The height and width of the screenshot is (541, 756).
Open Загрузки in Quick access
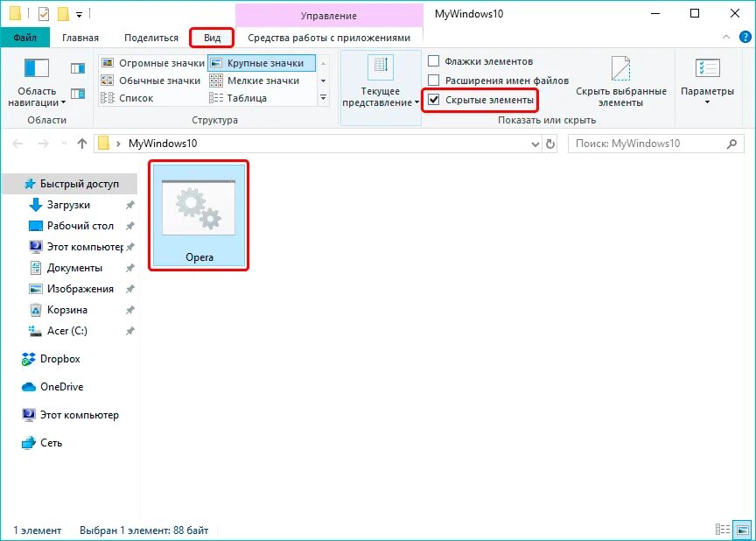(x=68, y=205)
